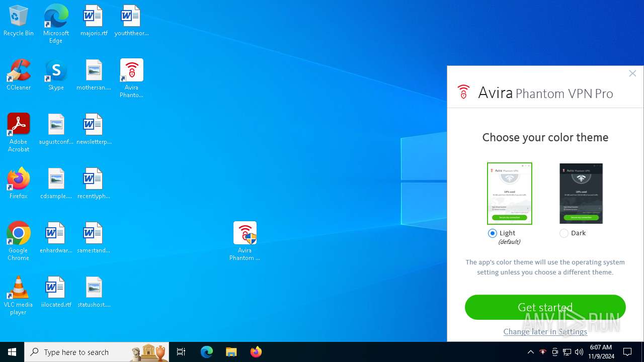Select iilocated.rtf file on desktop
The width and height of the screenshot is (644, 362).
pyautogui.click(x=56, y=293)
